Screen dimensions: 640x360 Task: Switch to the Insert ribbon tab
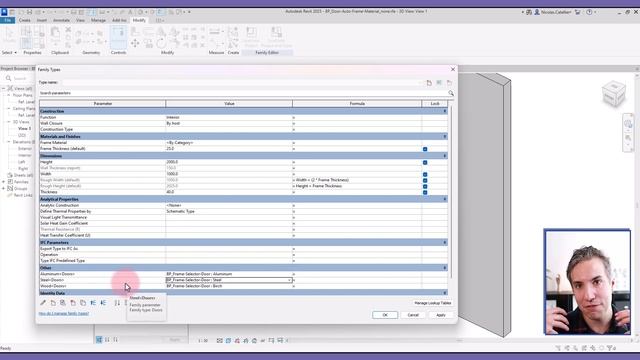(42, 20)
